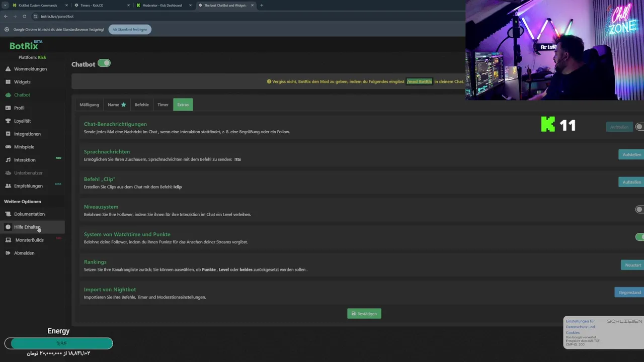
Task: Open site information icon in address bar
Action: (x=35, y=16)
